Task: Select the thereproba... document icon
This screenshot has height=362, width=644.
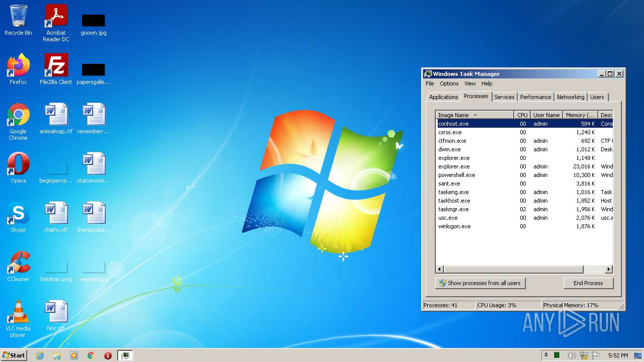Action: tap(94, 217)
